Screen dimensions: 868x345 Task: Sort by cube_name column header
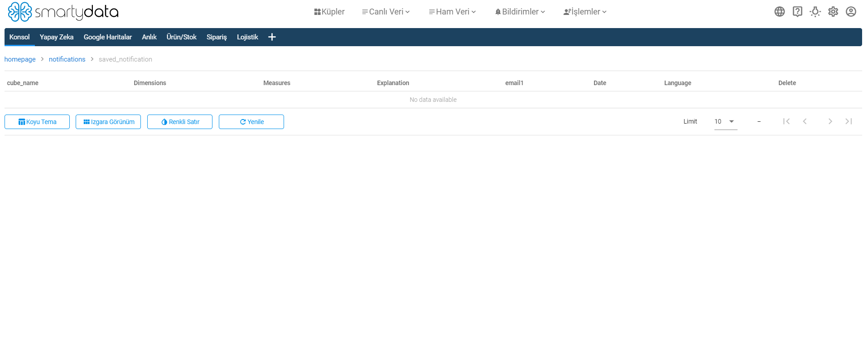pos(23,83)
